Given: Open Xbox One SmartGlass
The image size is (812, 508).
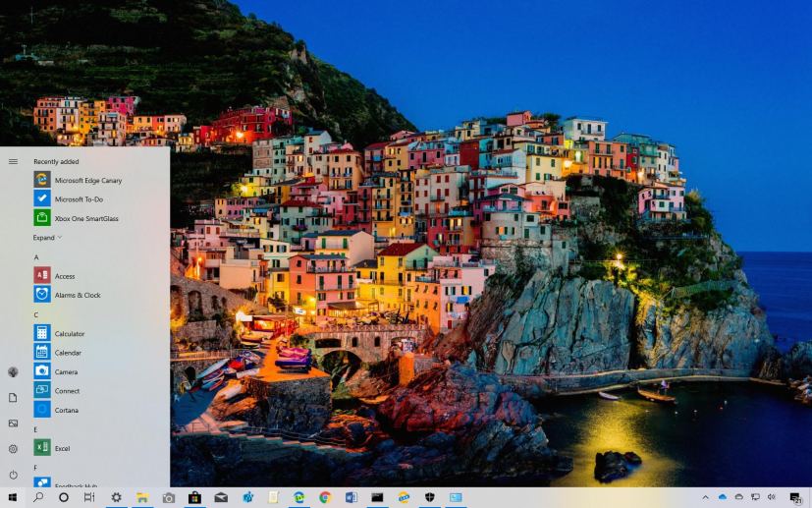Looking at the screenshot, I should click(x=85, y=218).
